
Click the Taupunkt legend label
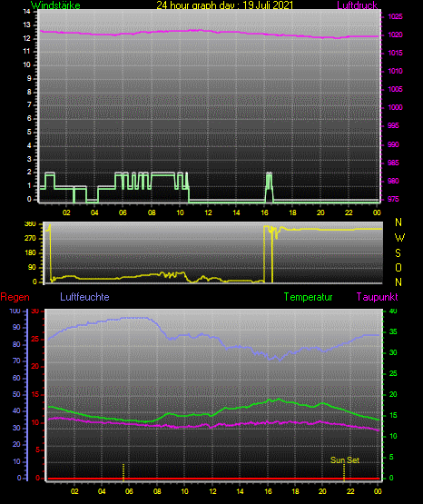[377, 297]
